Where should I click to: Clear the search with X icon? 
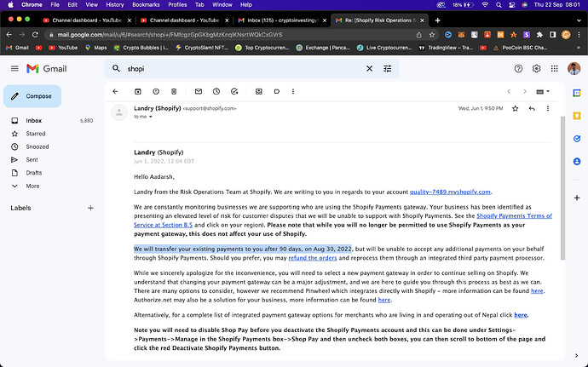pyautogui.click(x=369, y=69)
